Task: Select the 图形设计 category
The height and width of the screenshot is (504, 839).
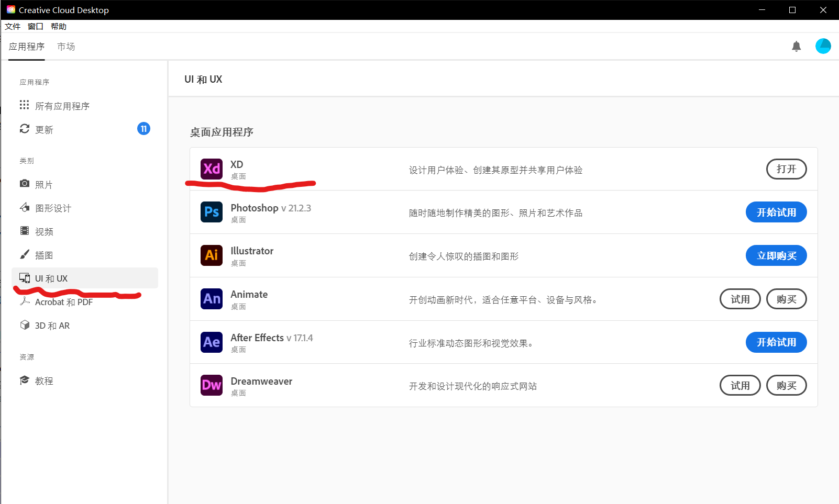Action: click(85, 208)
